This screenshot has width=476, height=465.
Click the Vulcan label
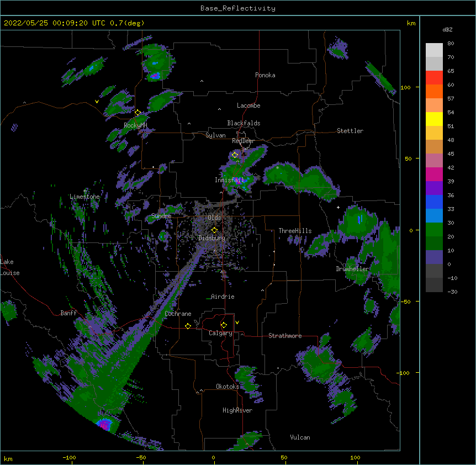pos(300,437)
